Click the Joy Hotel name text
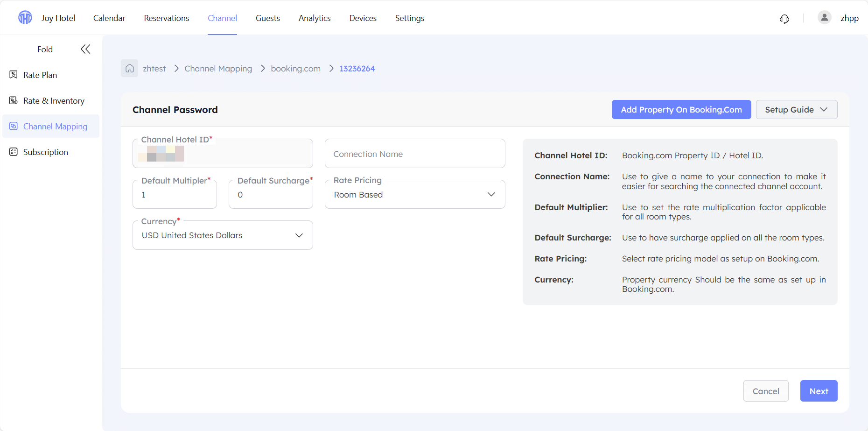 58,18
